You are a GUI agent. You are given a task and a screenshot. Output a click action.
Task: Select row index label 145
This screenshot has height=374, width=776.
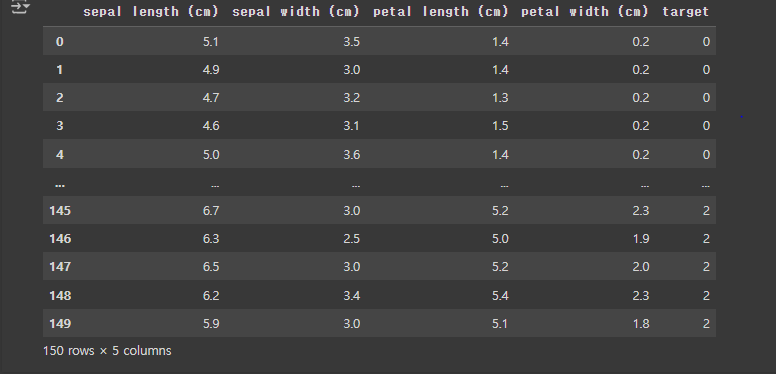point(60,211)
